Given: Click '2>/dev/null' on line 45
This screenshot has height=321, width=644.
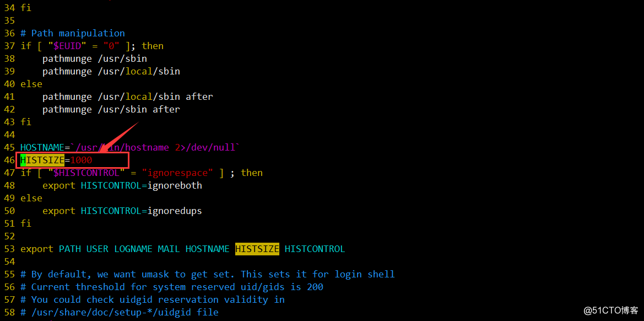Looking at the screenshot, I should [x=204, y=147].
